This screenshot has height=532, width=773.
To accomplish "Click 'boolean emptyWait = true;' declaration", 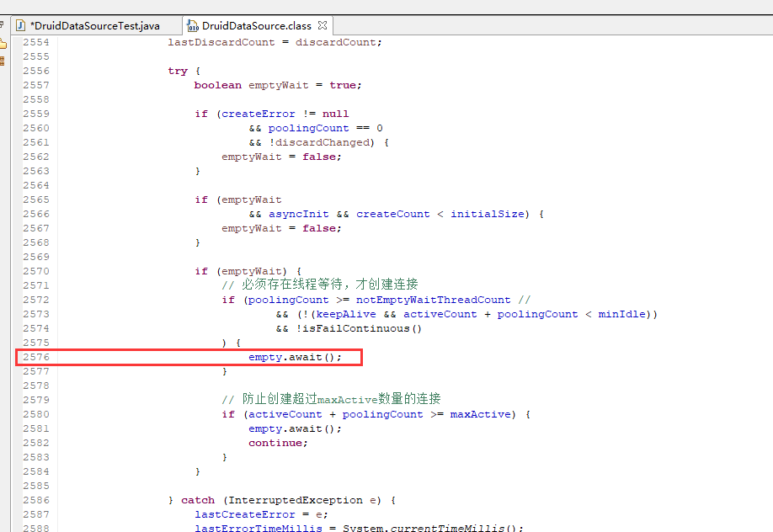I will 278,85.
